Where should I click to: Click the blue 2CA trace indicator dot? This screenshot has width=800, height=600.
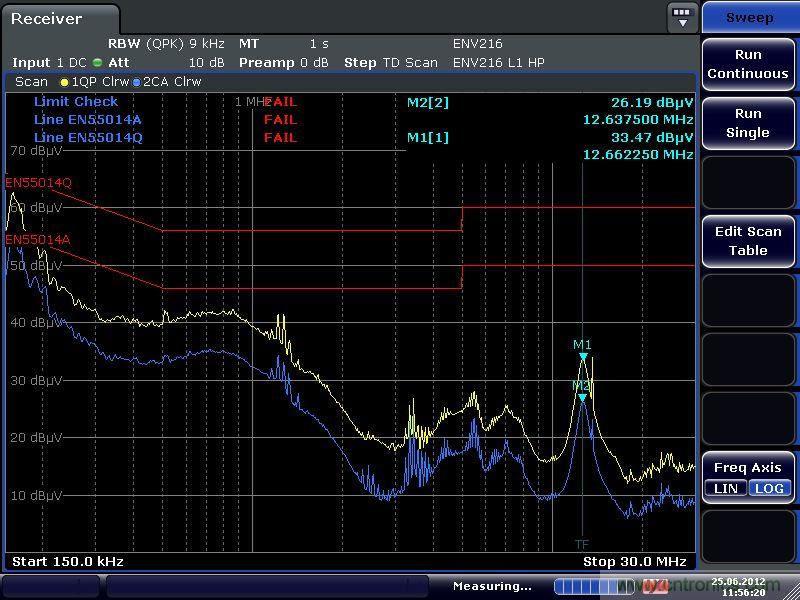click(136, 82)
